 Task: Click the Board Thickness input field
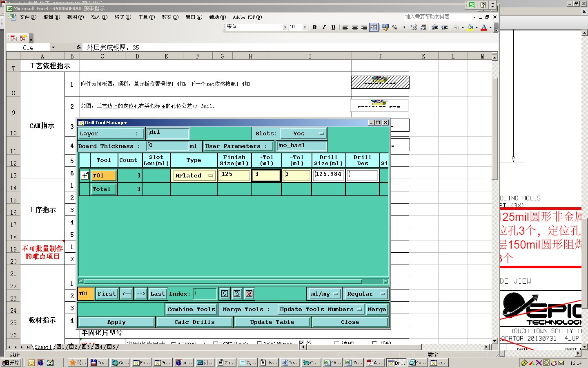click(x=167, y=146)
